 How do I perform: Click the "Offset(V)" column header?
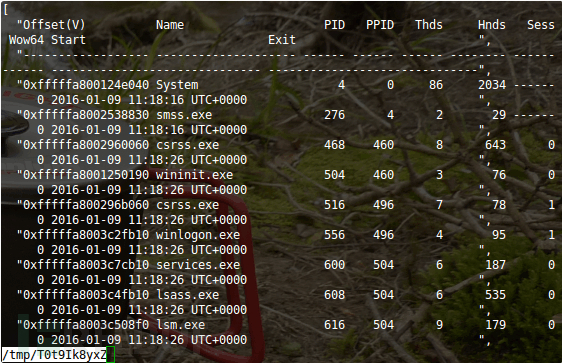pyautogui.click(x=54, y=25)
